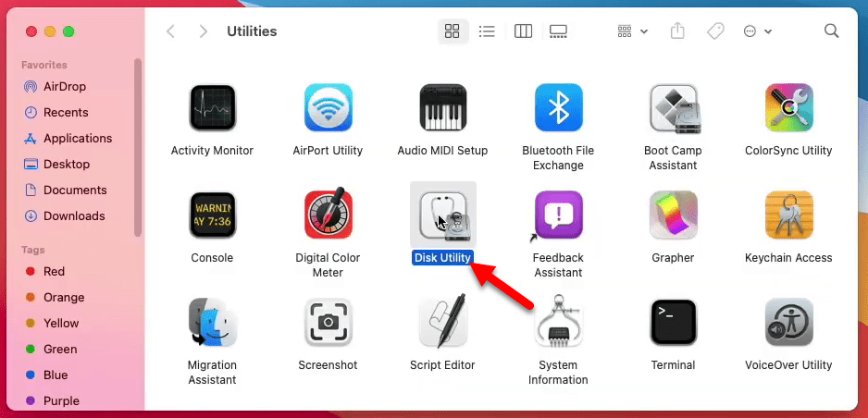Switch to gallery view
Image resolution: width=868 pixels, height=418 pixels.
pyautogui.click(x=558, y=31)
